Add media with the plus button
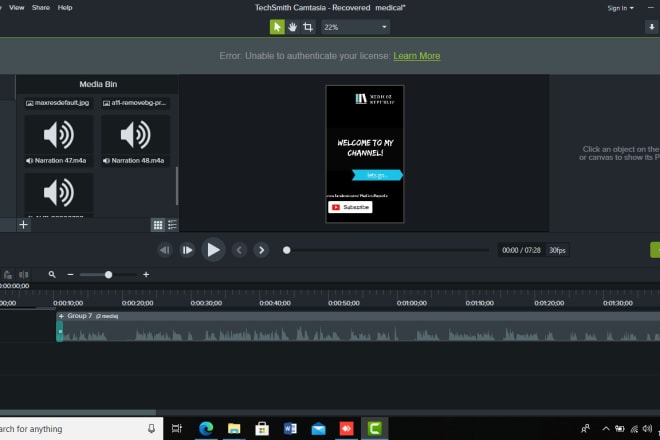 (x=24, y=225)
